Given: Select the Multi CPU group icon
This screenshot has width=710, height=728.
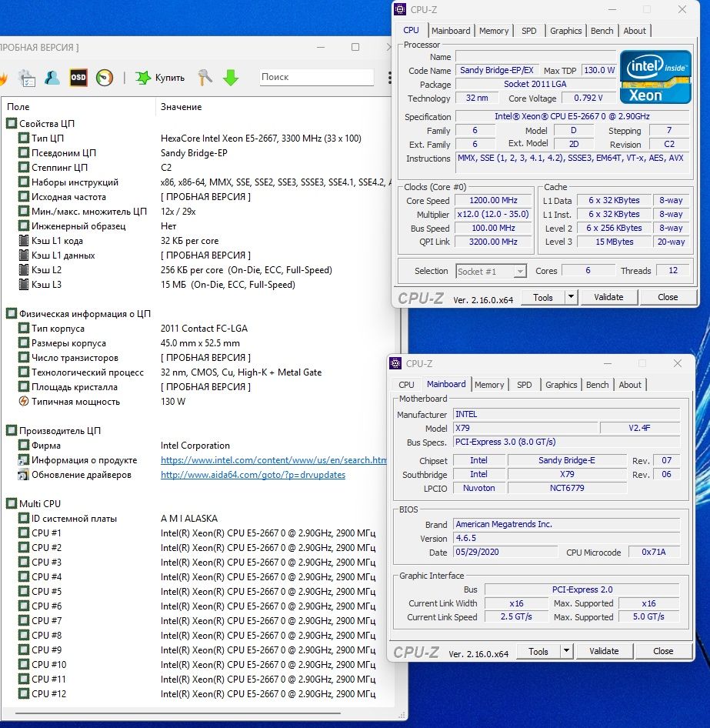Looking at the screenshot, I should click(x=12, y=504).
